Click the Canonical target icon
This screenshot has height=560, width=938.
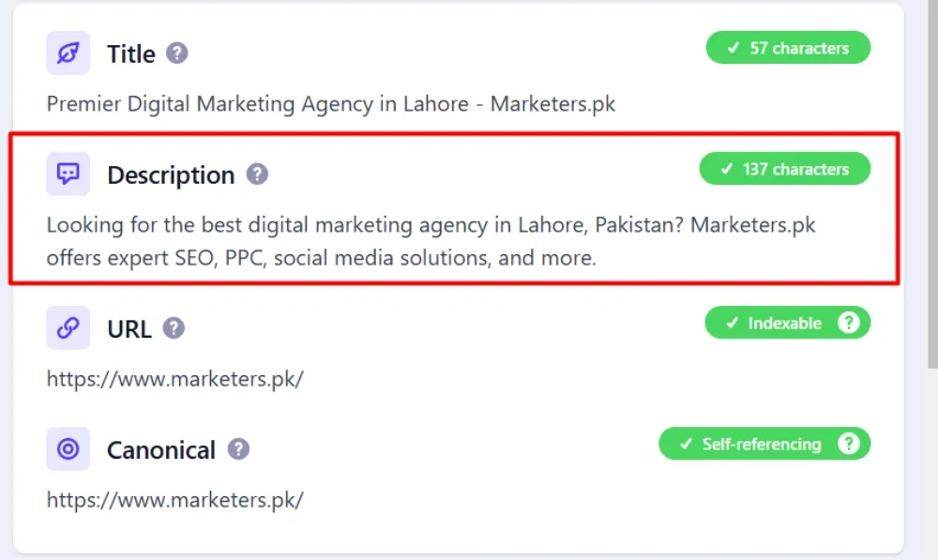pyautogui.click(x=68, y=448)
